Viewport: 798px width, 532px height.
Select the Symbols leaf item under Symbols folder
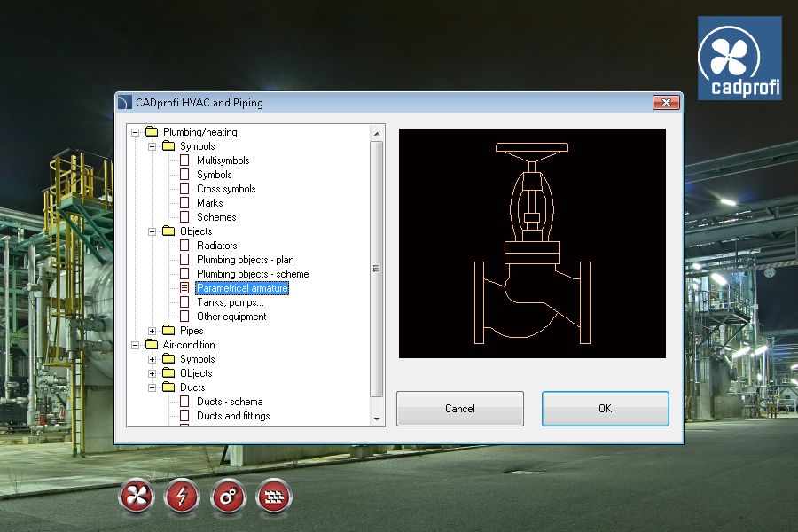215,175
